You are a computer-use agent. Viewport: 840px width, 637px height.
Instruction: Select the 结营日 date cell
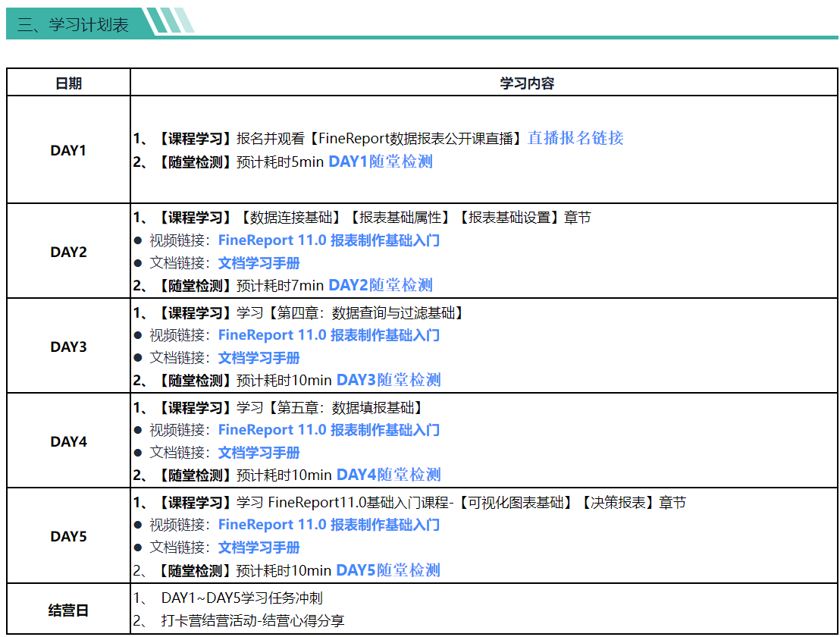(68, 610)
